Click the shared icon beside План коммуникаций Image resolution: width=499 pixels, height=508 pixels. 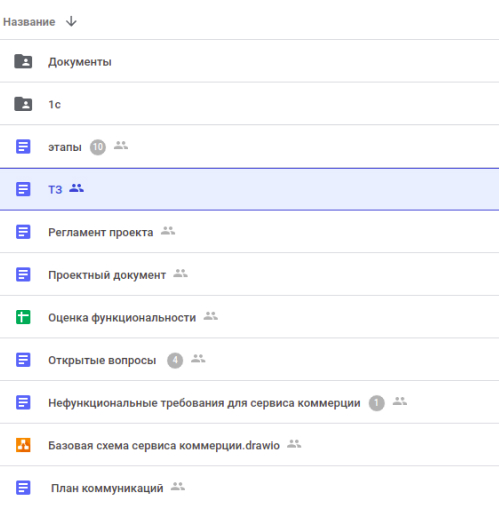[x=178, y=486]
